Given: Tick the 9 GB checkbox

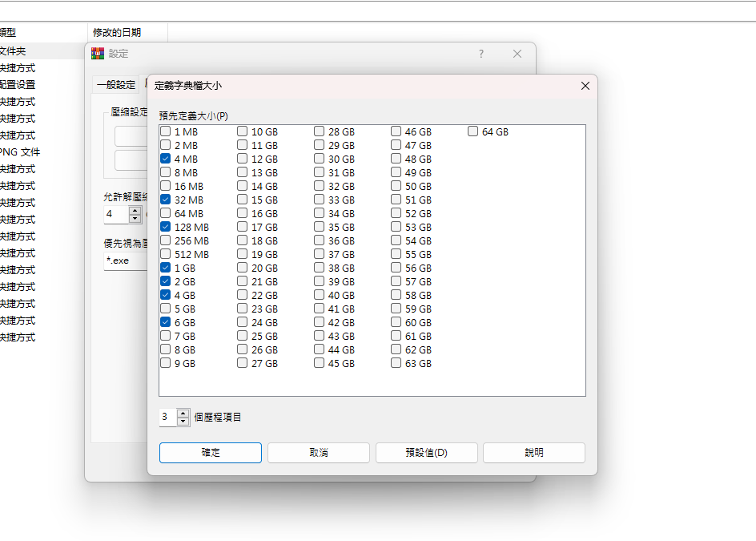Looking at the screenshot, I should point(165,363).
